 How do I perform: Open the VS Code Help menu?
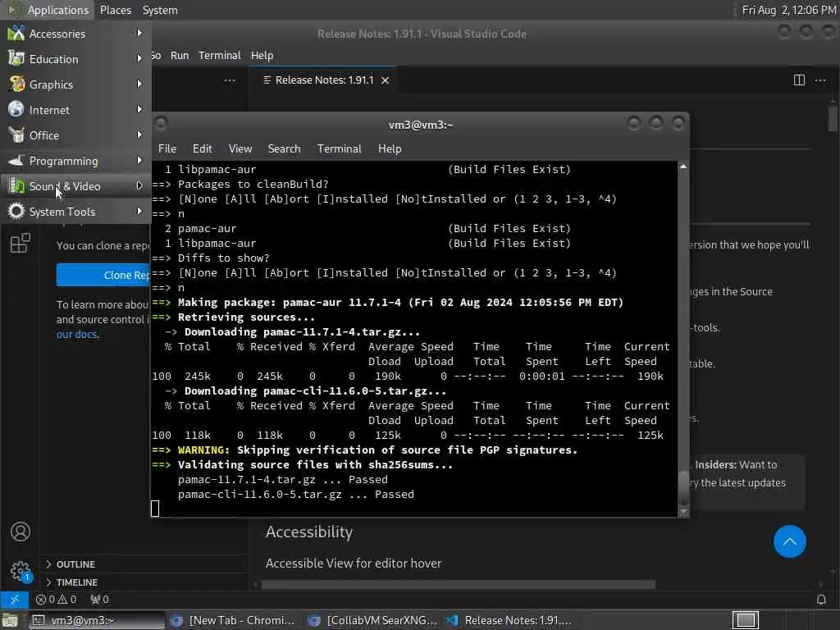(262, 55)
